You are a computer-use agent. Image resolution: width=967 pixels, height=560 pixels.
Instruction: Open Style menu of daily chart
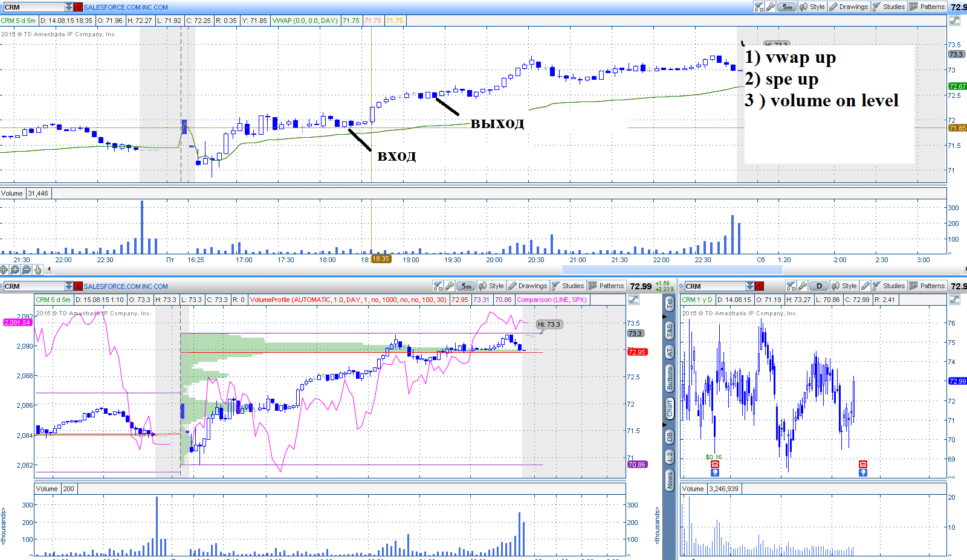844,286
